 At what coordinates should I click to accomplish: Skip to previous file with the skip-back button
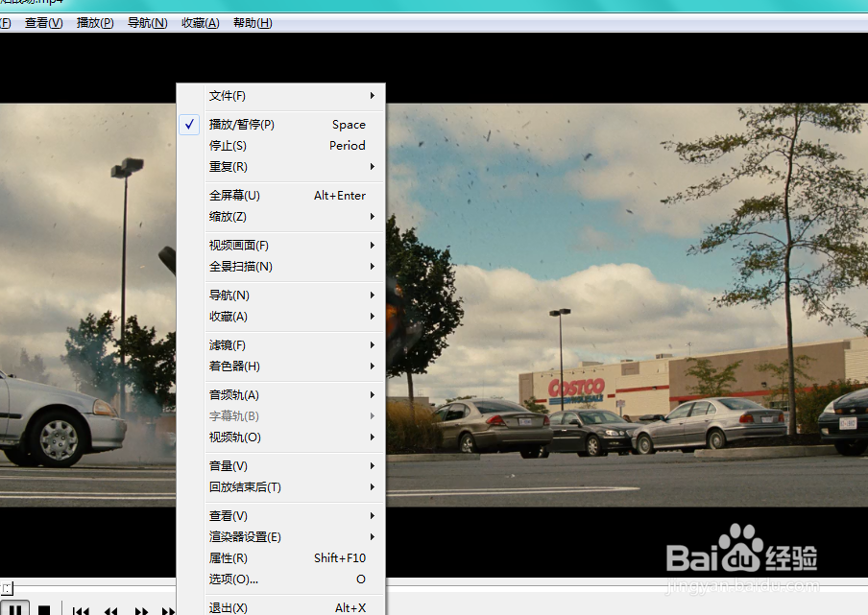tap(81, 610)
